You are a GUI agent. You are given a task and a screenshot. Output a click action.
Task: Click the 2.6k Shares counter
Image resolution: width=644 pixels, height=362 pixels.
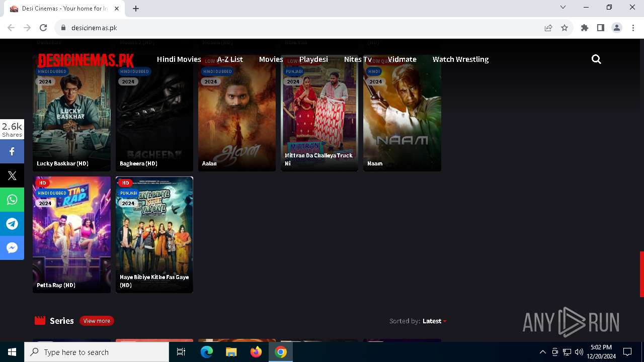(x=12, y=129)
